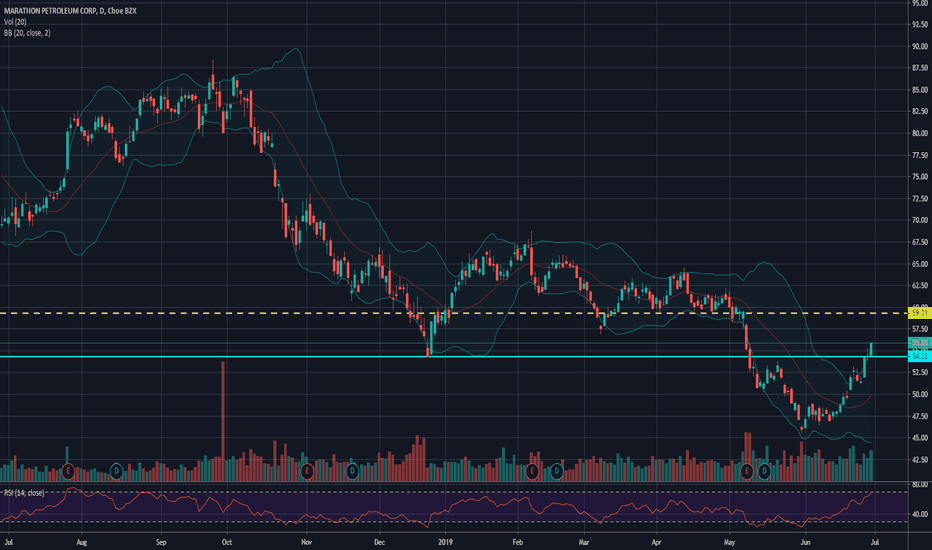Select the dividend 'D' marker in mid-February

coord(556,472)
